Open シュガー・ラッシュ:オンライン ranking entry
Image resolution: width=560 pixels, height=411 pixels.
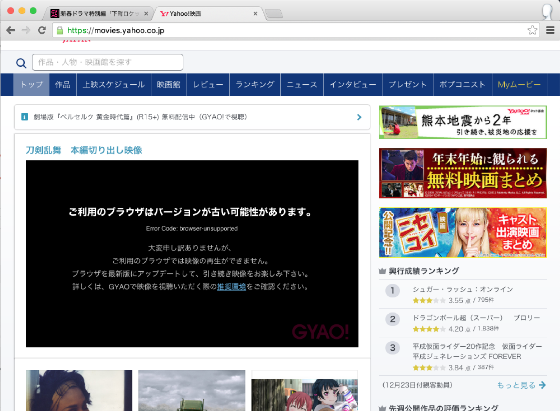click(x=463, y=289)
